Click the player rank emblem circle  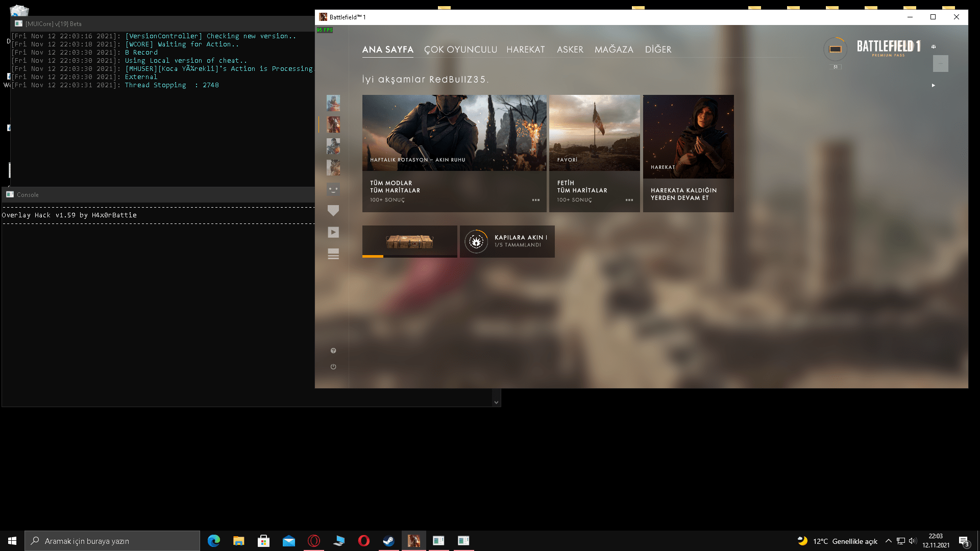[x=836, y=49]
